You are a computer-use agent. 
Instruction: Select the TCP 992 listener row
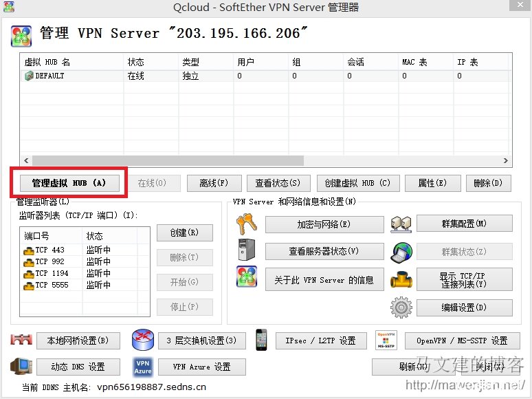coord(85,262)
